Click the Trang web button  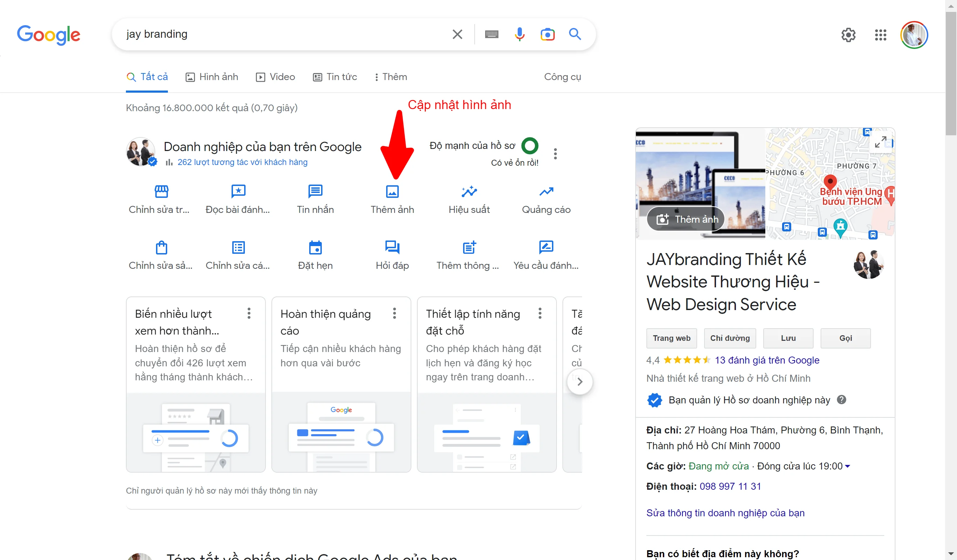[x=672, y=338]
